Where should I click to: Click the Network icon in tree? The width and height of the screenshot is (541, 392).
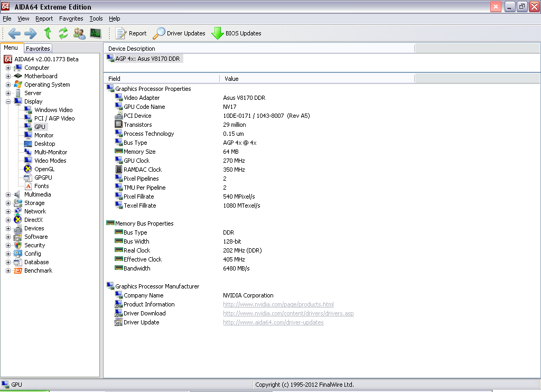click(x=18, y=211)
